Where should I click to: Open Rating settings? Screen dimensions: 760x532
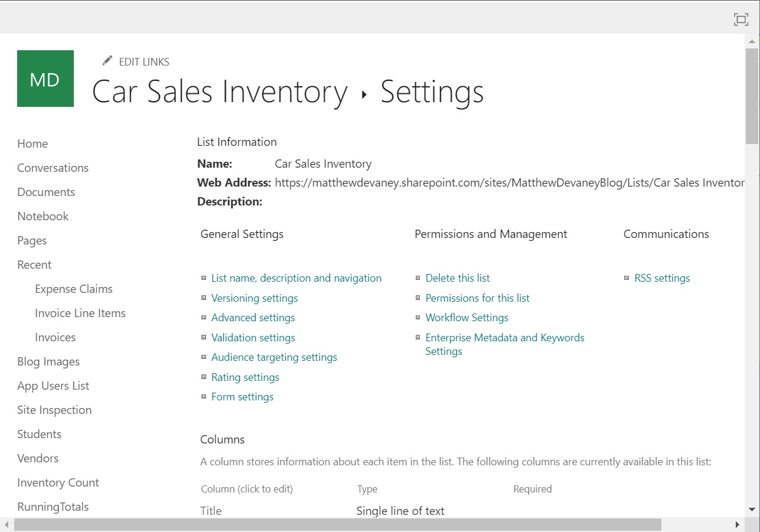pos(245,377)
